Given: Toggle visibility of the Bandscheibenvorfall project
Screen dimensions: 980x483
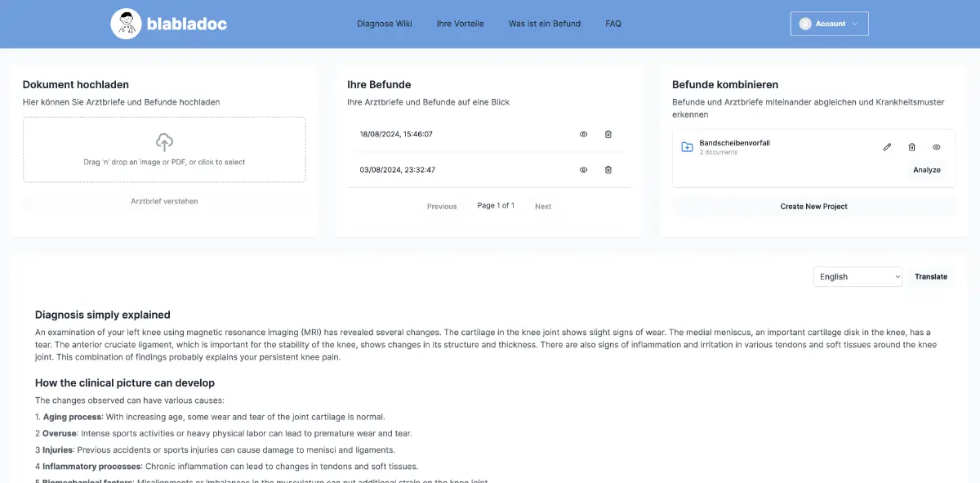Looking at the screenshot, I should coord(936,146).
